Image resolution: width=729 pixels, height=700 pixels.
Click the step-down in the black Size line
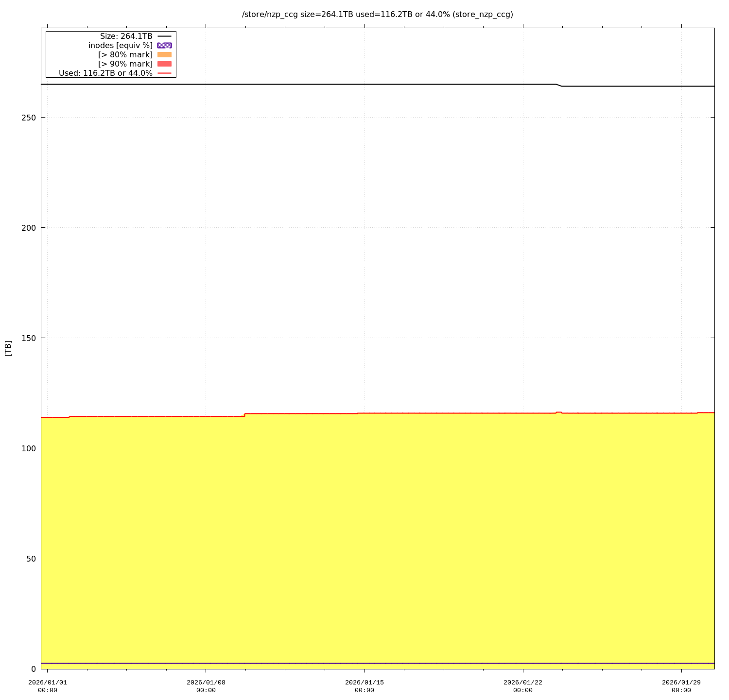click(x=559, y=85)
